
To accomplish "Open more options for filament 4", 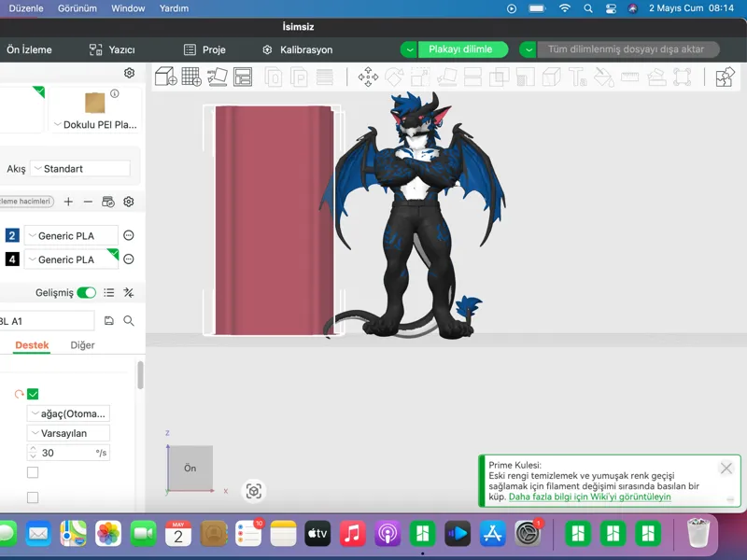I will pos(129,259).
